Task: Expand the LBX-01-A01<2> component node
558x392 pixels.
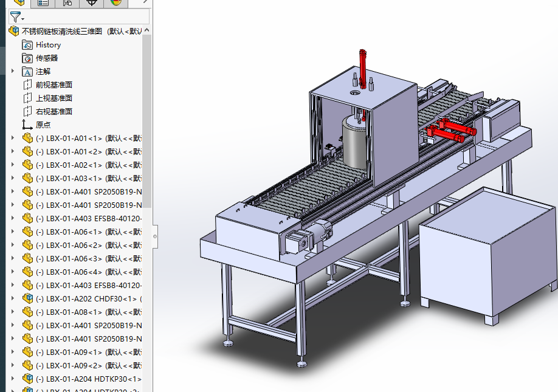Action: point(13,151)
